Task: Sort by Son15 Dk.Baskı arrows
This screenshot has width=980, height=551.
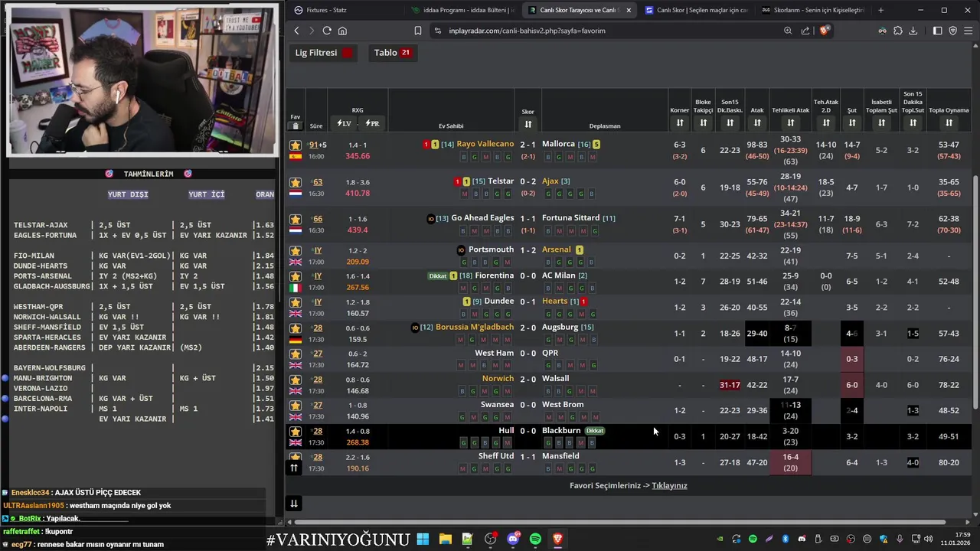Action: pos(730,122)
